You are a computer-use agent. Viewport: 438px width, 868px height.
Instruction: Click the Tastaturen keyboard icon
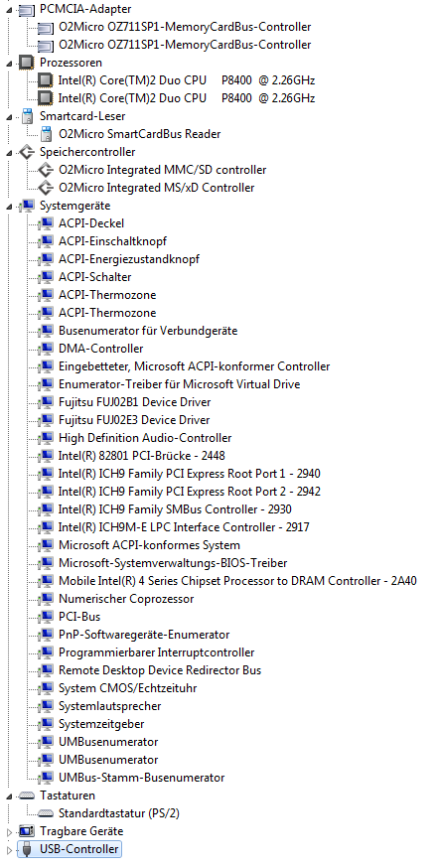[x=27, y=796]
